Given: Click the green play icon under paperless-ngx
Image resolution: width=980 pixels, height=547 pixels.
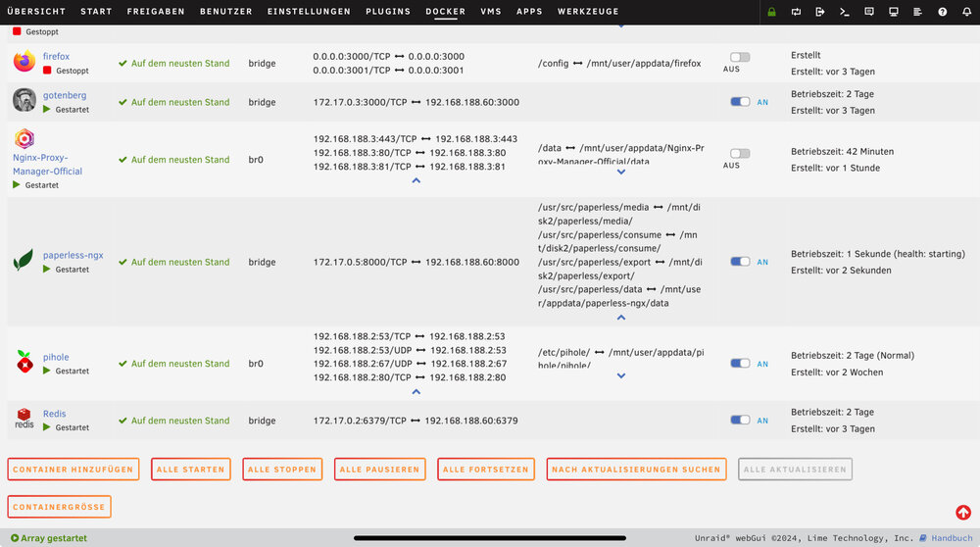Looking at the screenshot, I should coord(47,269).
